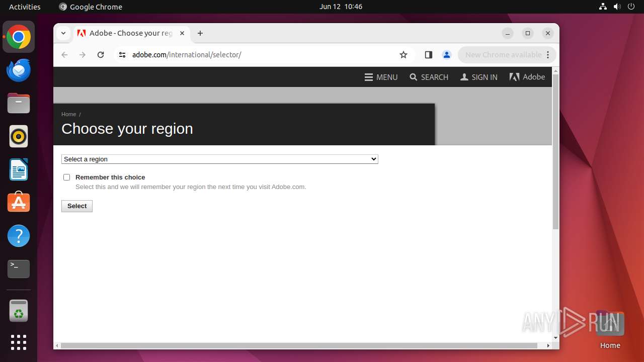The height and width of the screenshot is (362, 644).
Task: Open the Home folder on desktop
Action: coord(610,330)
